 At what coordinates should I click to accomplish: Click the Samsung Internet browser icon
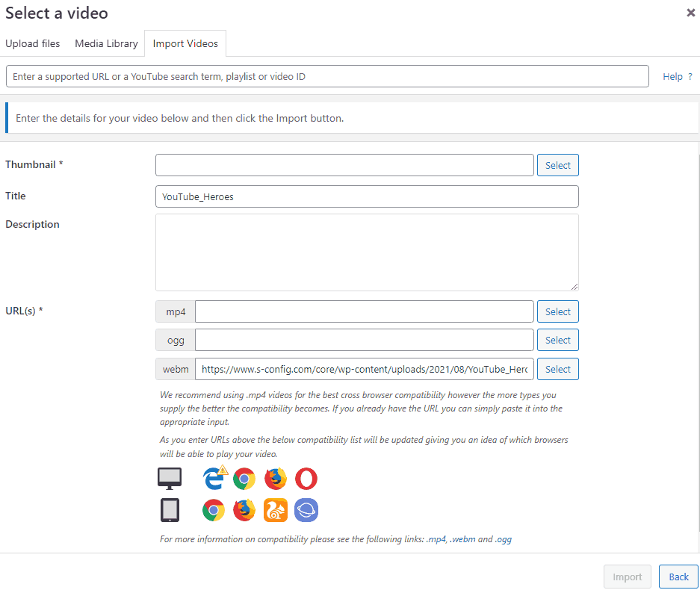pos(306,510)
